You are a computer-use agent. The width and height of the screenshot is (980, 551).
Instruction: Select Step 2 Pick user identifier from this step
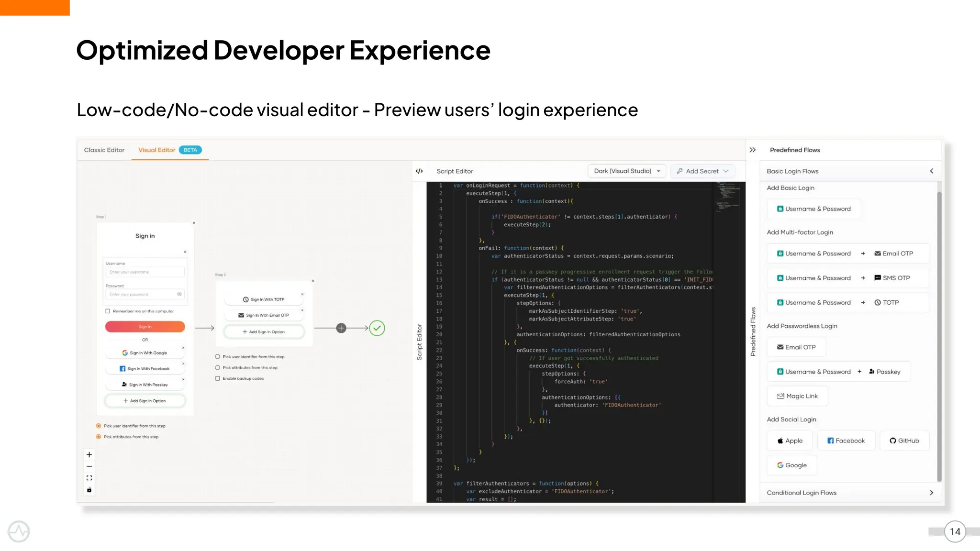[x=218, y=357]
